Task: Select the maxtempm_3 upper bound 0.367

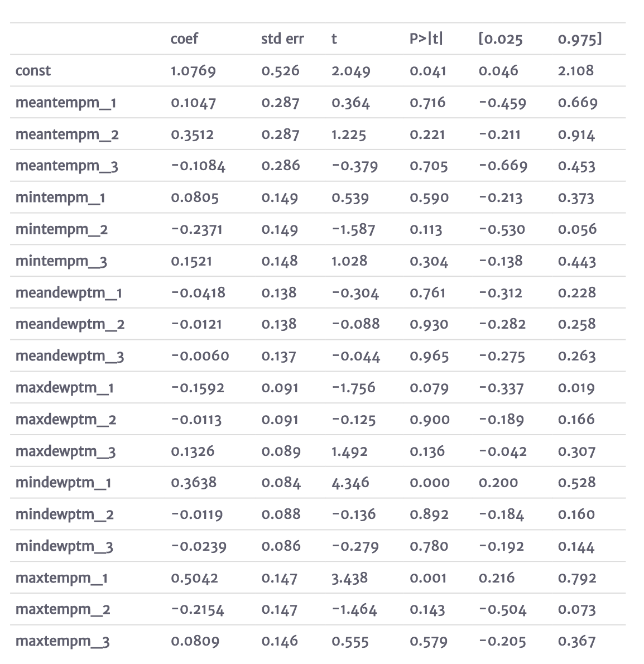Action: [x=576, y=642]
